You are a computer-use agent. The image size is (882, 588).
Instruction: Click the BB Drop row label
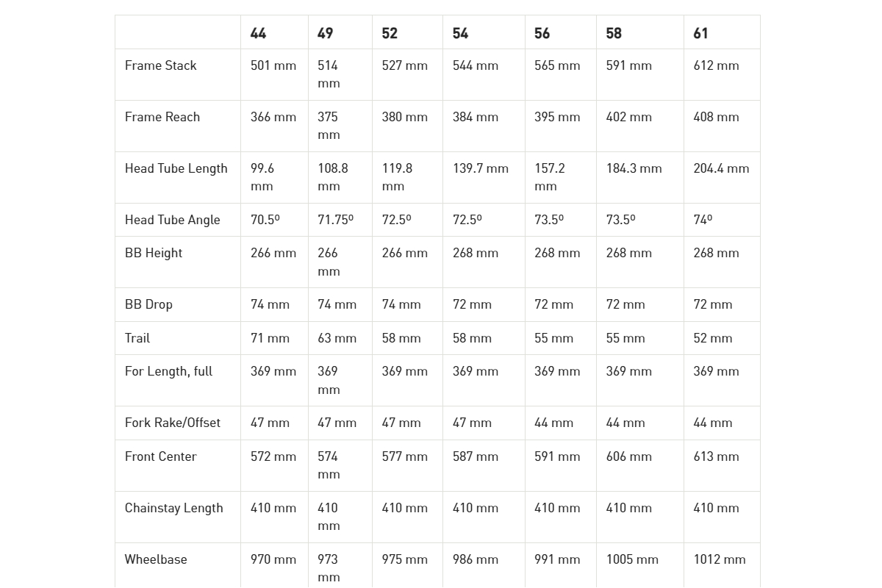148,304
